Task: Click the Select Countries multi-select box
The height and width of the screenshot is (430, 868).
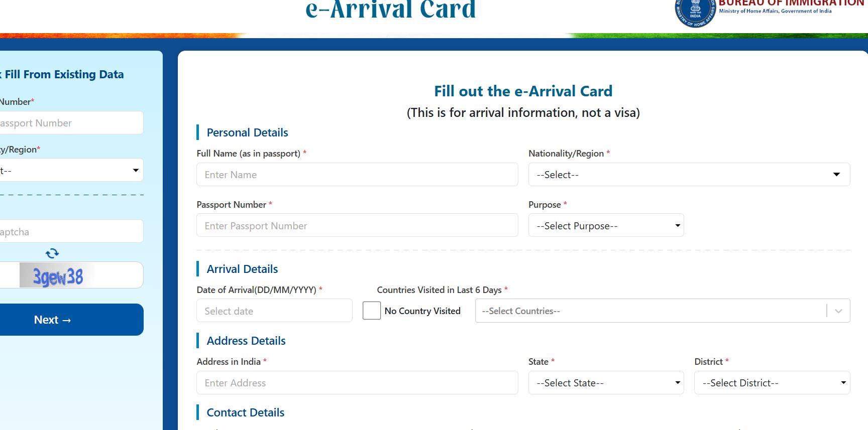Action: [x=650, y=311]
